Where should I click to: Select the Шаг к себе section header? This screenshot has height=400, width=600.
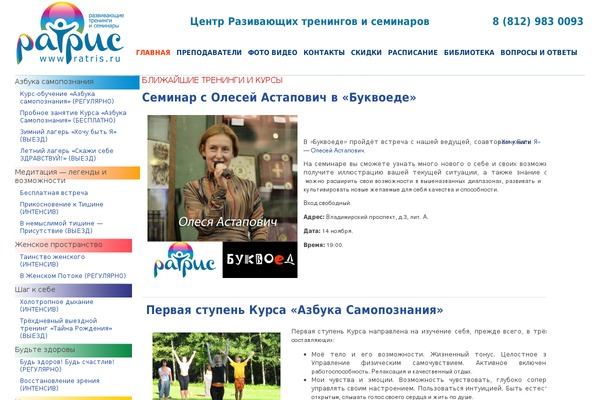73,290
